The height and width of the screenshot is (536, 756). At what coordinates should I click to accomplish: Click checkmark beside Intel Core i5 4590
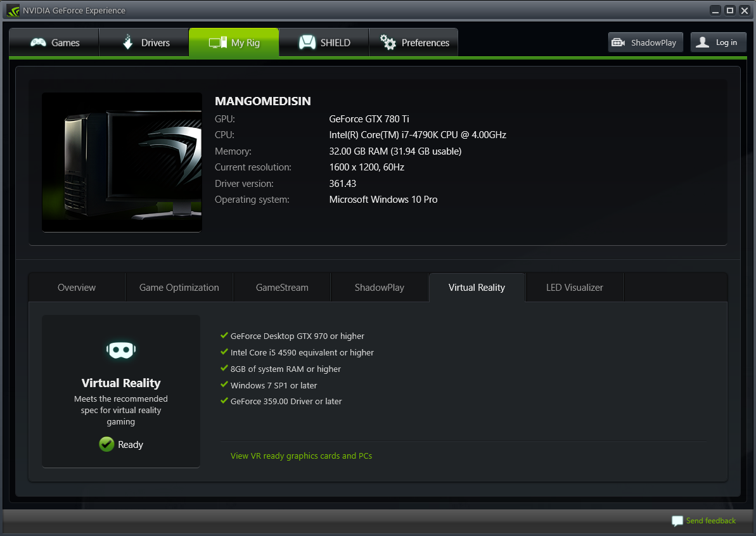pyautogui.click(x=224, y=352)
